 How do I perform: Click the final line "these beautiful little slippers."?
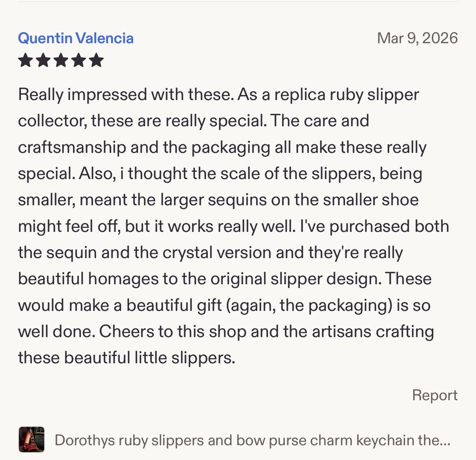click(x=126, y=358)
